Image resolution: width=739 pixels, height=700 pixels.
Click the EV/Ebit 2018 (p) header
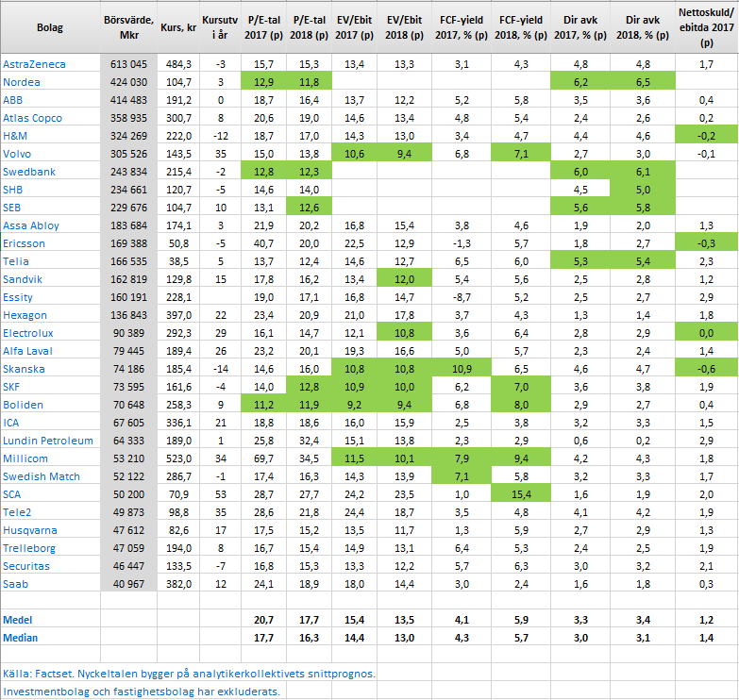pyautogui.click(x=404, y=27)
